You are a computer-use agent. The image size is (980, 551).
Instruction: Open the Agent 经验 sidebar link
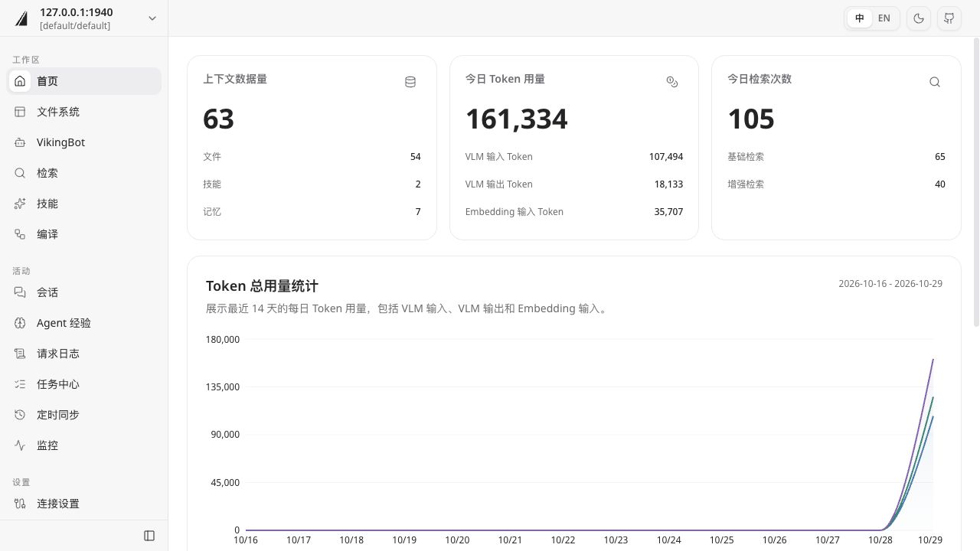click(x=84, y=323)
